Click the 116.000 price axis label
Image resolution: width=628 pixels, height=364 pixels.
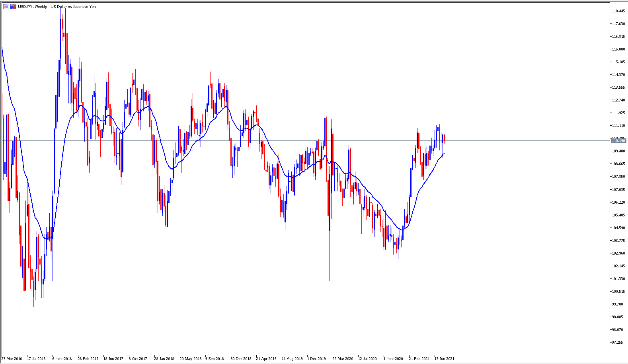(x=618, y=49)
